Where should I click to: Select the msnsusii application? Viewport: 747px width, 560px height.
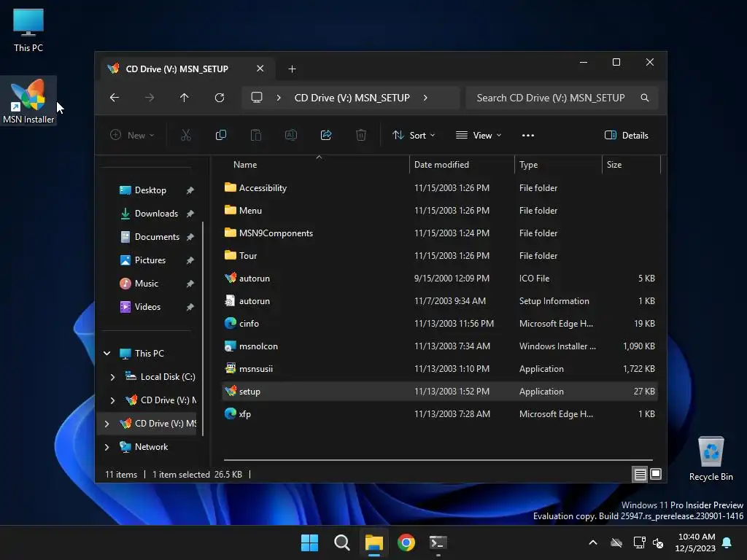[x=440, y=369]
